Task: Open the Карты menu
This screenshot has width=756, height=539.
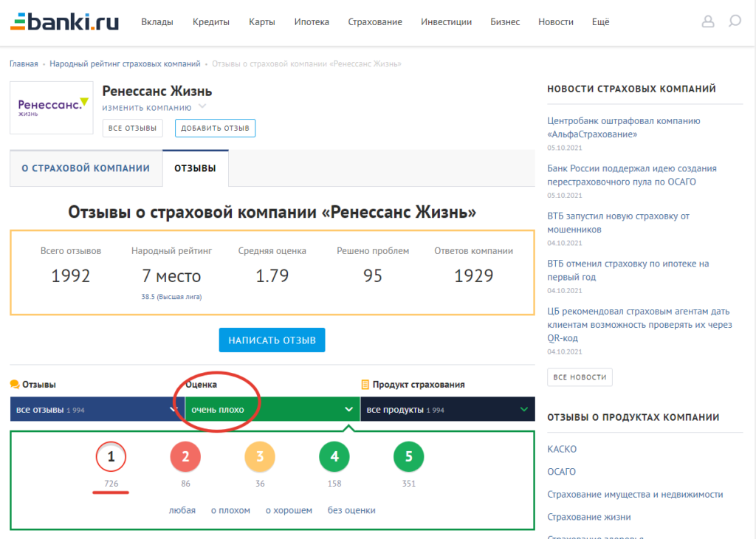Action: [262, 22]
